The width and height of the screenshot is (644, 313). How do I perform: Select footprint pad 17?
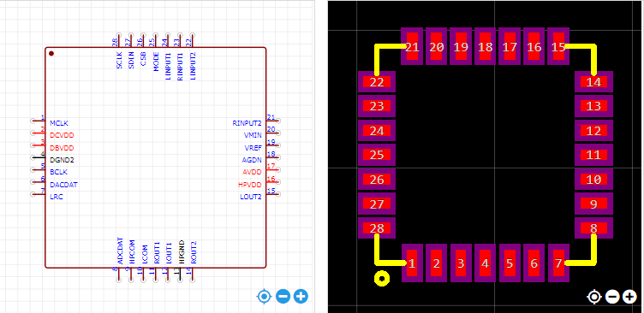[x=510, y=46]
